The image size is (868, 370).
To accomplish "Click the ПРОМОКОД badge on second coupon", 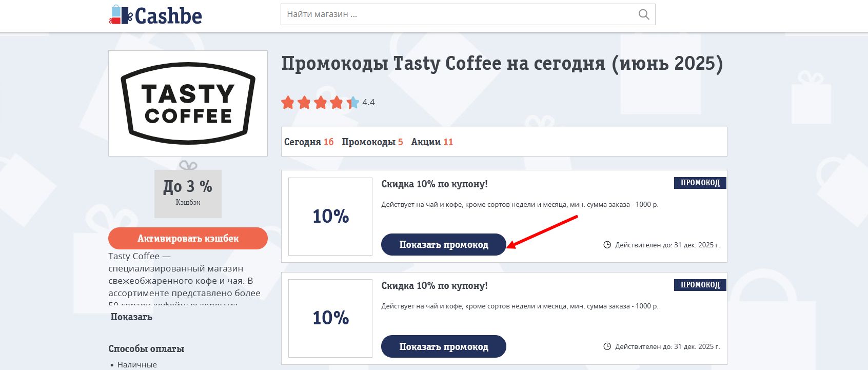I will [x=700, y=285].
